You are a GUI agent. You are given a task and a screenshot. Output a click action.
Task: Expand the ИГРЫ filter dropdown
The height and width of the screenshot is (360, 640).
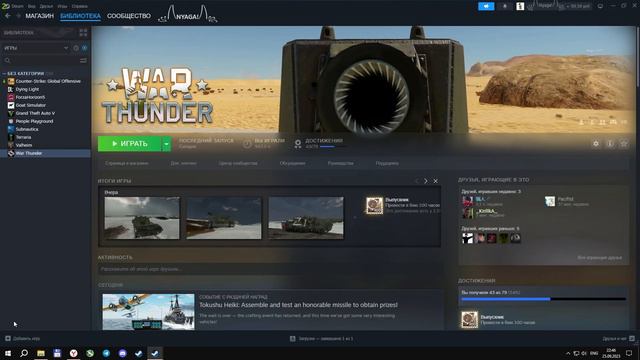coord(36,48)
